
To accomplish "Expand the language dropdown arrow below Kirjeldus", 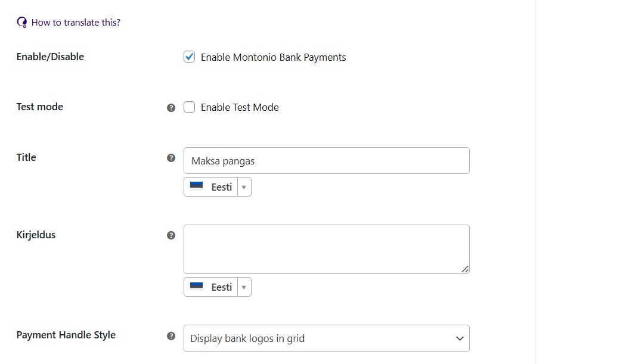I will 244,287.
